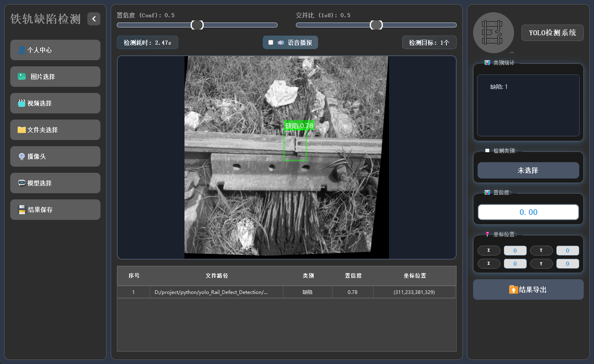Screen dimensions: 594x364
Task: Open the 未选择 category dropdown
Action: (x=528, y=170)
